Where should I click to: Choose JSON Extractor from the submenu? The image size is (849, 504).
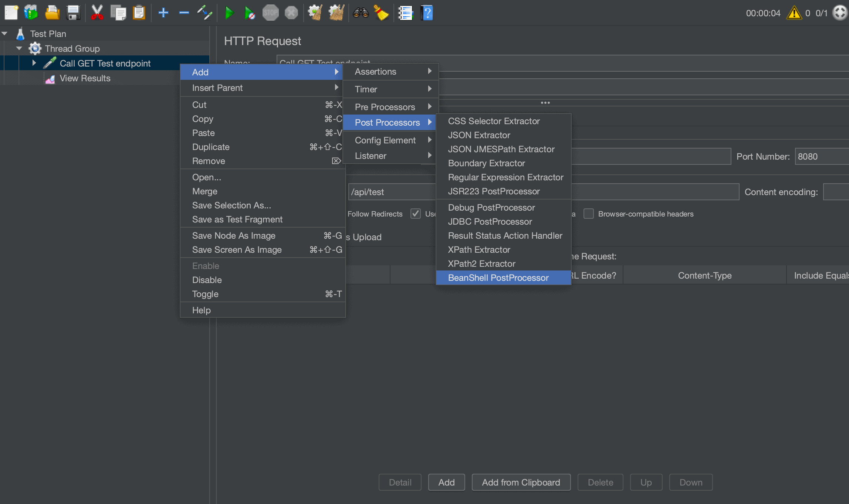pyautogui.click(x=478, y=135)
